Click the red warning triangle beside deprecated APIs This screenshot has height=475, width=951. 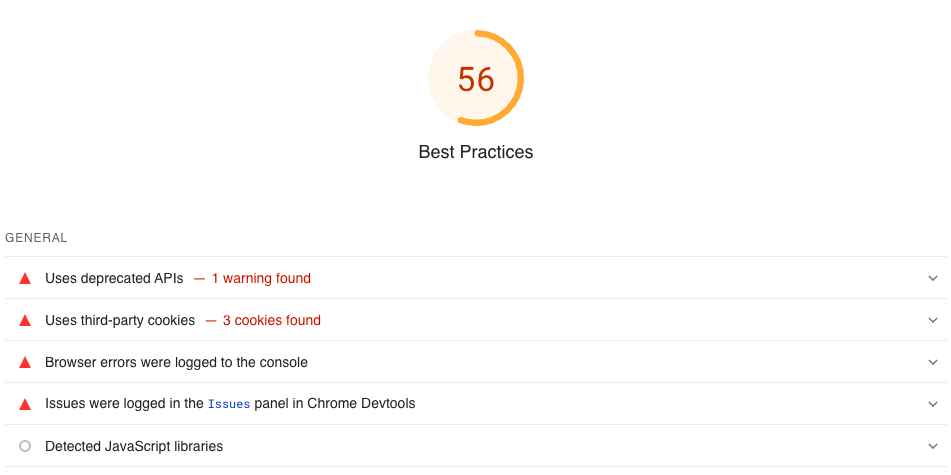[25, 279]
